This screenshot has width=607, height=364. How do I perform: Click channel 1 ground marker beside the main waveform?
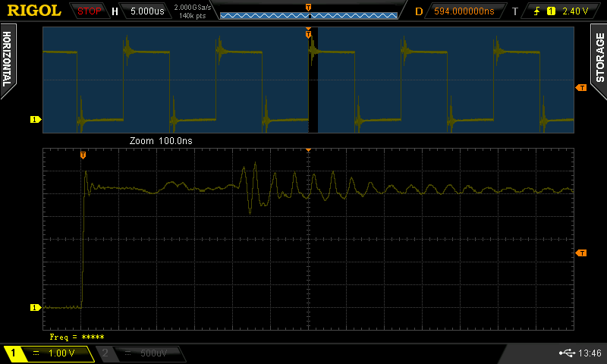pyautogui.click(x=36, y=120)
